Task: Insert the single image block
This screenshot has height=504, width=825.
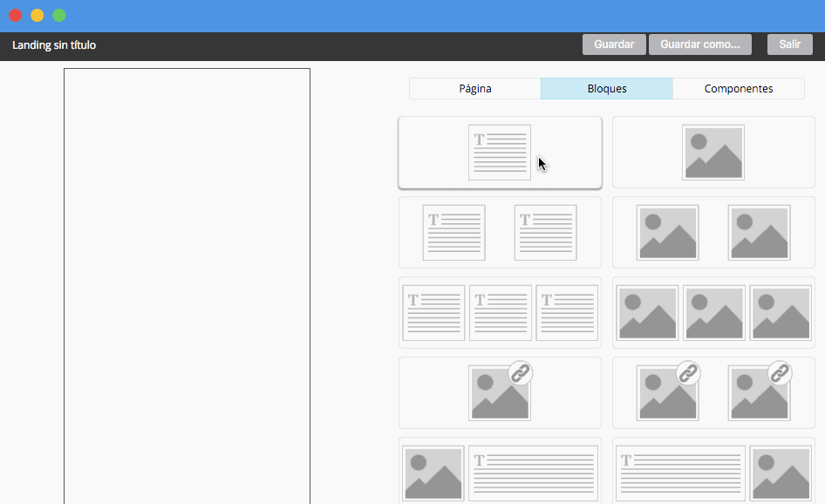Action: [x=712, y=152]
